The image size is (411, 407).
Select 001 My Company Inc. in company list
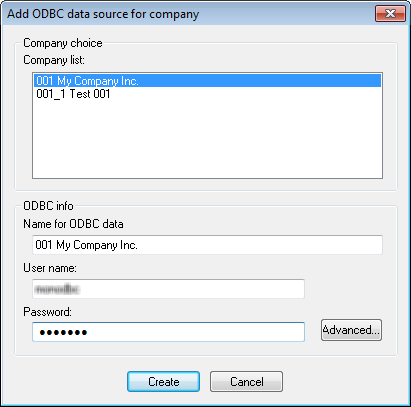click(x=207, y=81)
